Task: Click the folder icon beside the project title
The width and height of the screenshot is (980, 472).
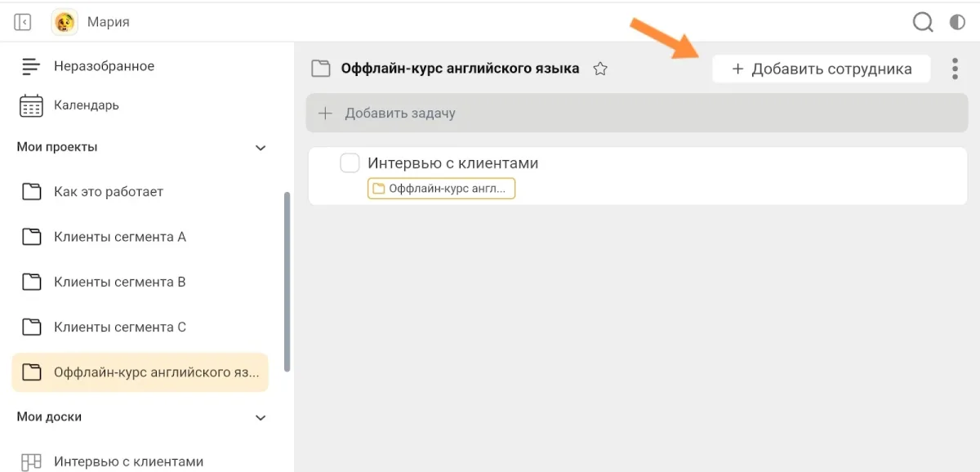Action: (x=321, y=69)
